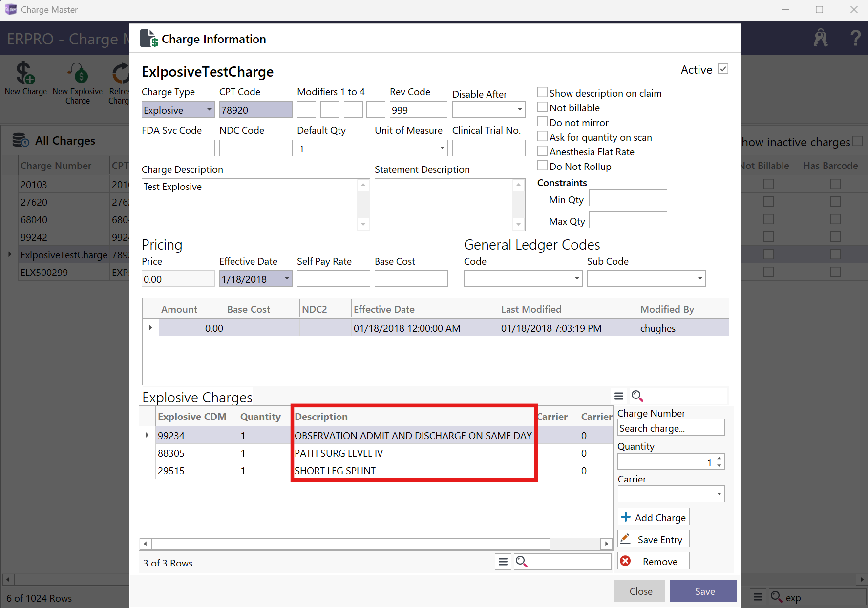Image resolution: width=868 pixels, height=608 pixels.
Task: Click the main window search icon near exp
Action: [776, 597]
